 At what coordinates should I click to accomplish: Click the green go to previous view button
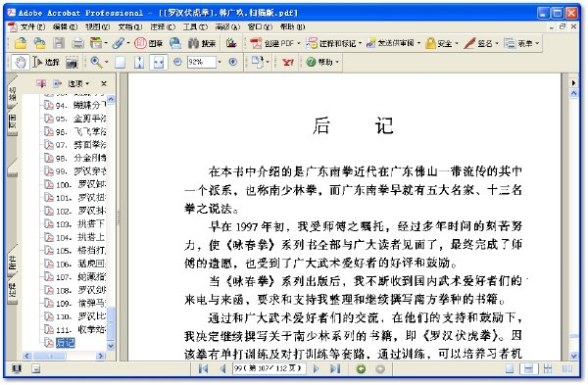pyautogui.click(x=361, y=369)
